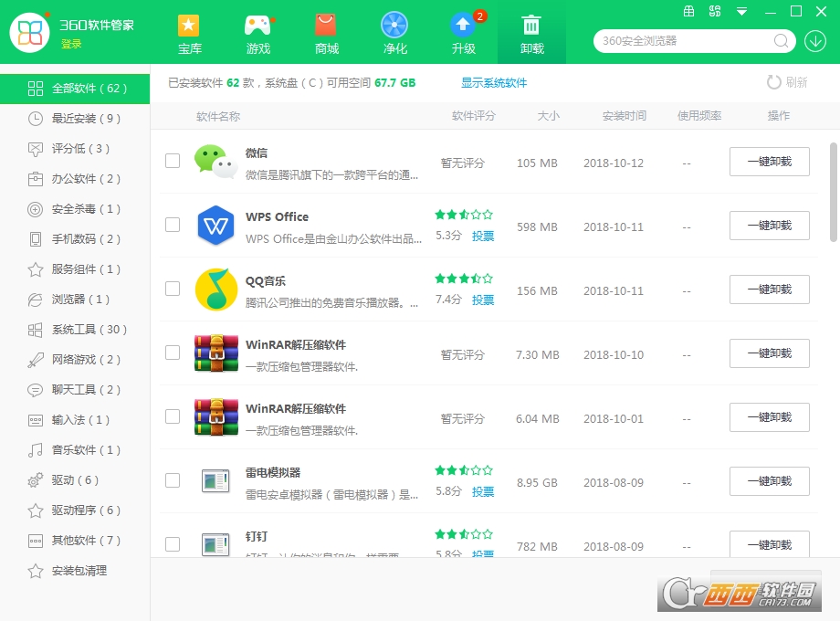Screen dimensions: 840x621
Task: Click 投票 link for WPS Office
Action: (x=483, y=236)
